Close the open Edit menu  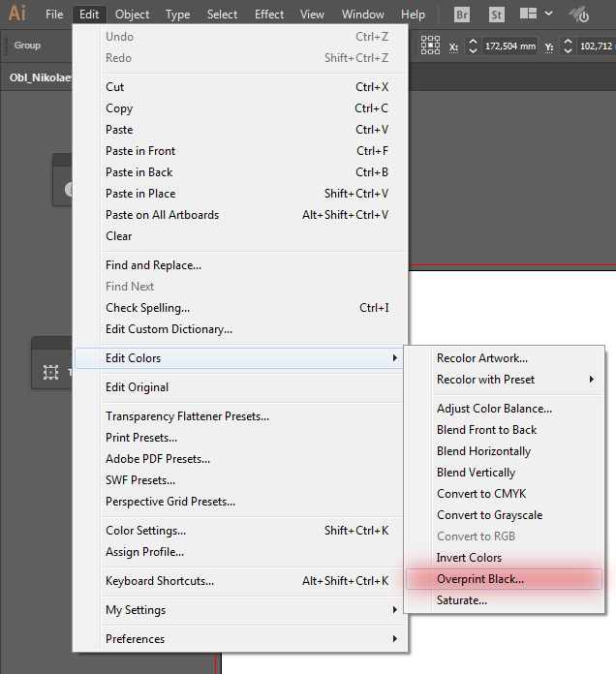coord(89,15)
